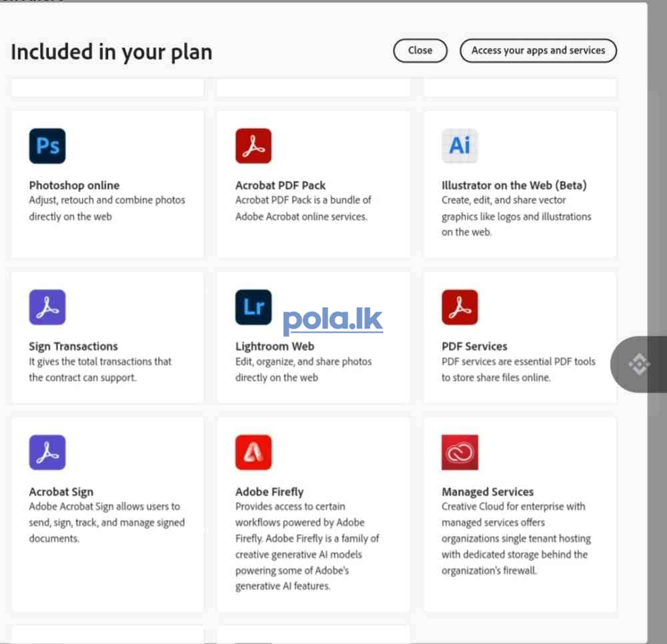
Task: Click 'Adobe Acrobat Sign allows users to' text
Action: (107, 523)
